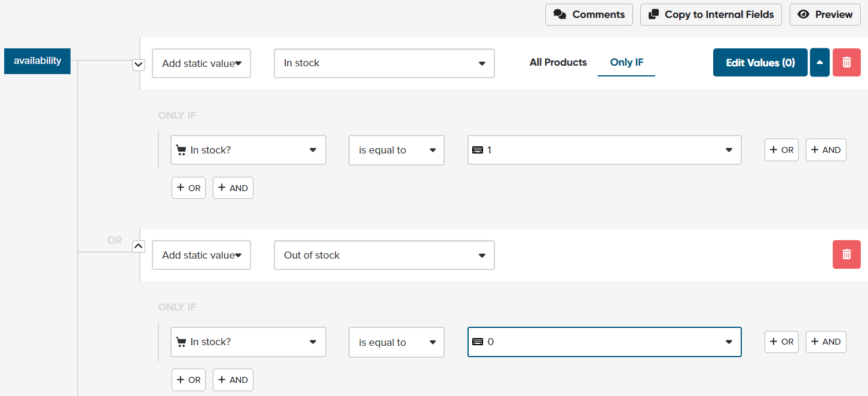Switch to the All Products tab

[x=558, y=62]
